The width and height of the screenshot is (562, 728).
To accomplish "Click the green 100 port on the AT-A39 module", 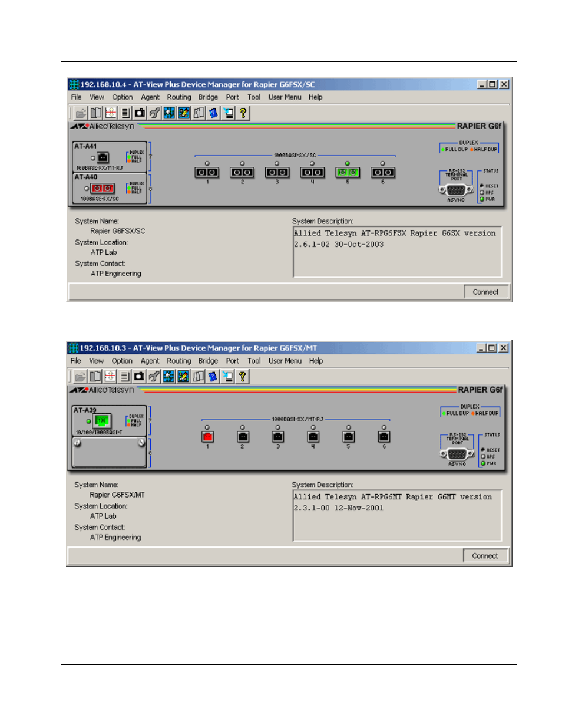I will pos(102,421).
